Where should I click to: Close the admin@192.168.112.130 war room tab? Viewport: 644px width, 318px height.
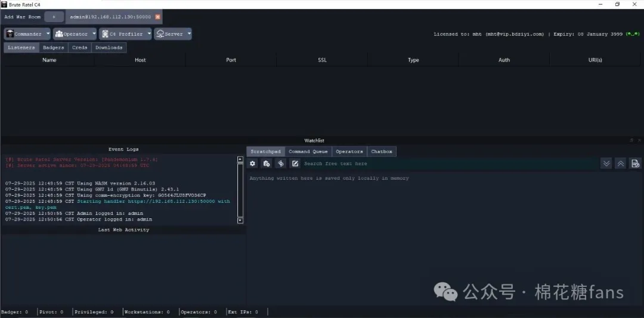(x=157, y=17)
